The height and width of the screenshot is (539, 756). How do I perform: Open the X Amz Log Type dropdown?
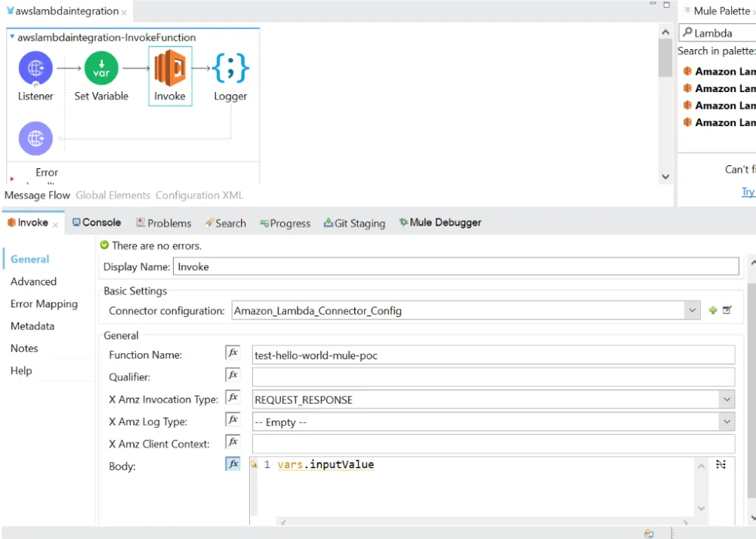pos(727,422)
